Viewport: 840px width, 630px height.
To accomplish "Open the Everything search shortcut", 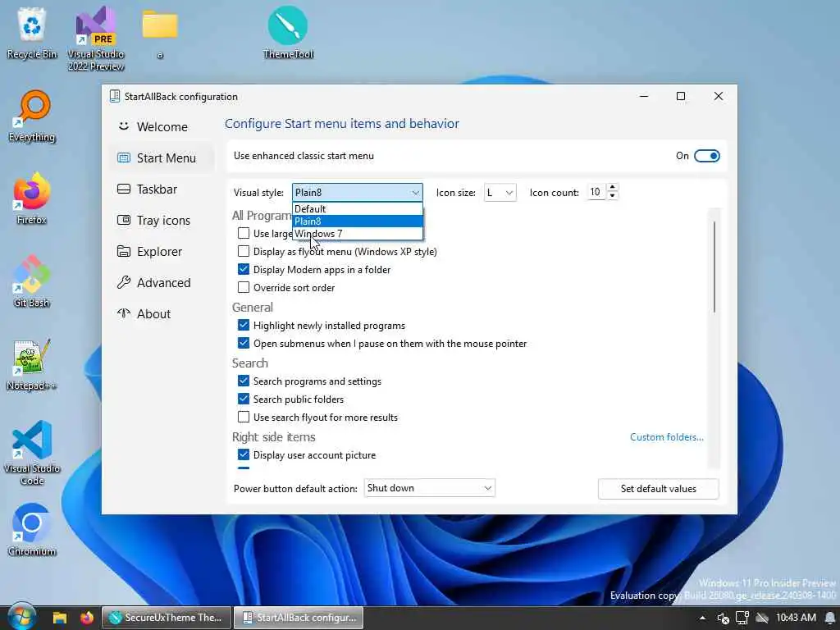I will coord(32,116).
